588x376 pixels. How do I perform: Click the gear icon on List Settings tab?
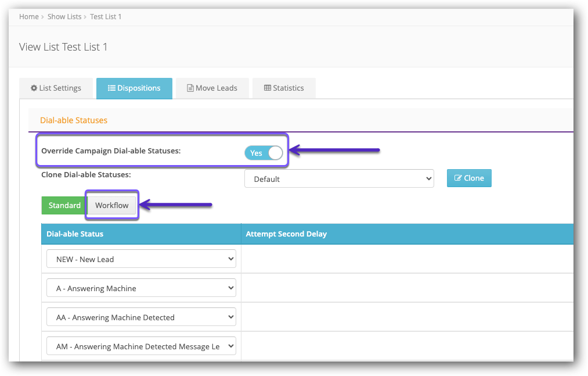coord(34,88)
